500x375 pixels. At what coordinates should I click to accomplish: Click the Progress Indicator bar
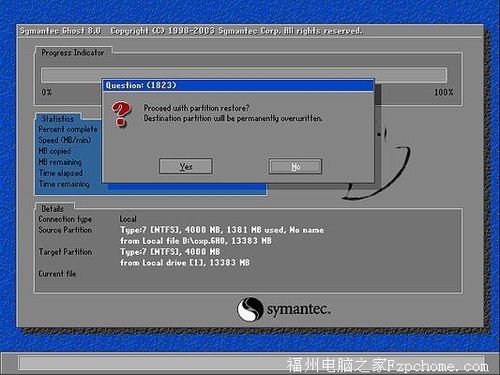(244, 75)
